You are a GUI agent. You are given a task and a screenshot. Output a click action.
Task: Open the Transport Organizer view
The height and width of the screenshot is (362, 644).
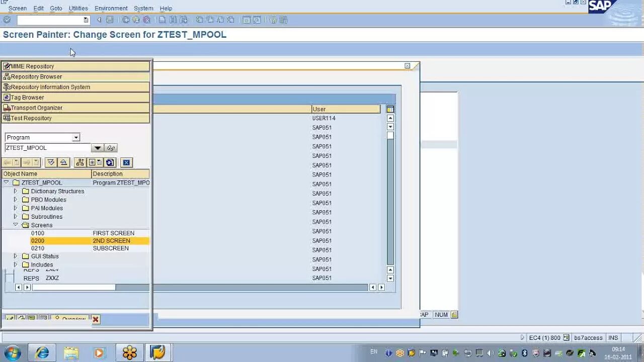[76, 108]
